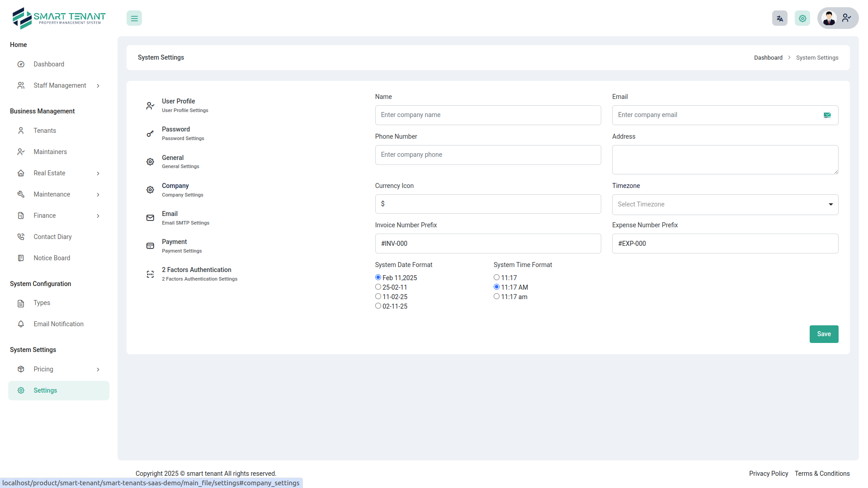Click the language translation icon in header
The width and height of the screenshot is (868, 488).
tap(779, 18)
